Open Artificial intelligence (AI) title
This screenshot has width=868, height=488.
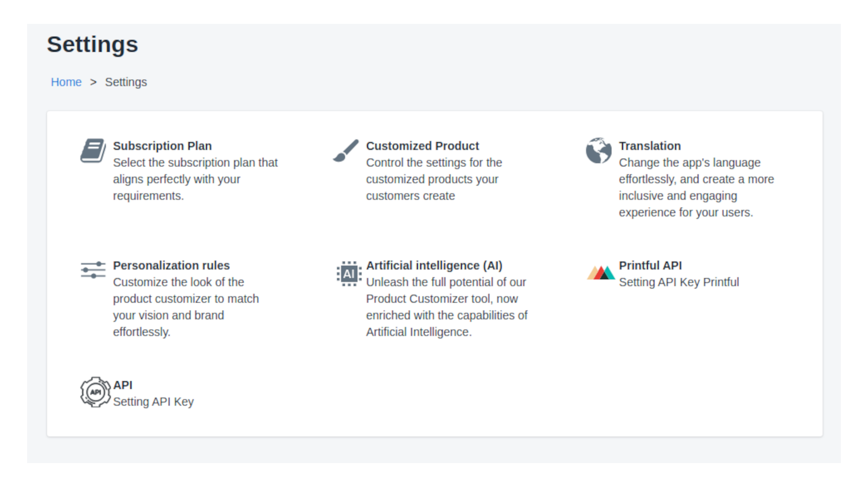(434, 265)
